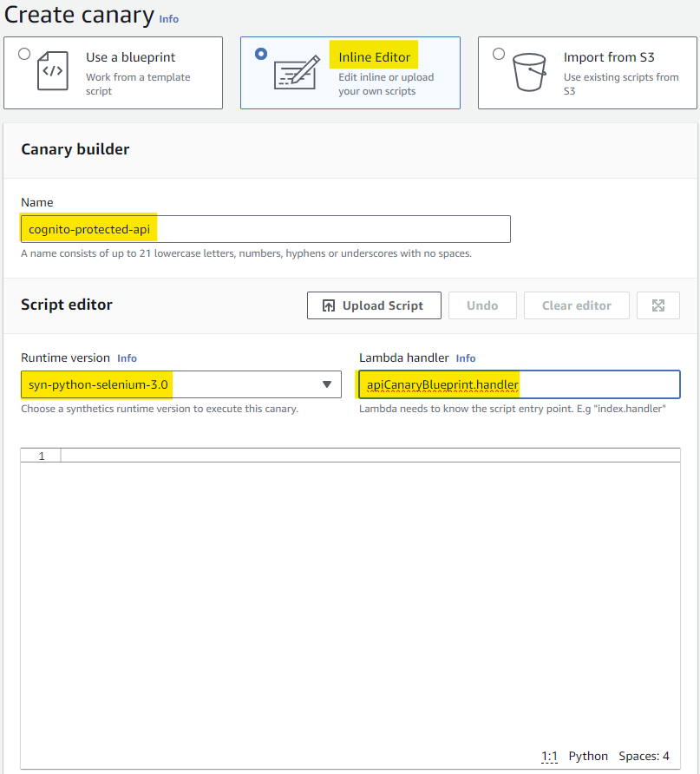Click the Undo button

pos(482,305)
